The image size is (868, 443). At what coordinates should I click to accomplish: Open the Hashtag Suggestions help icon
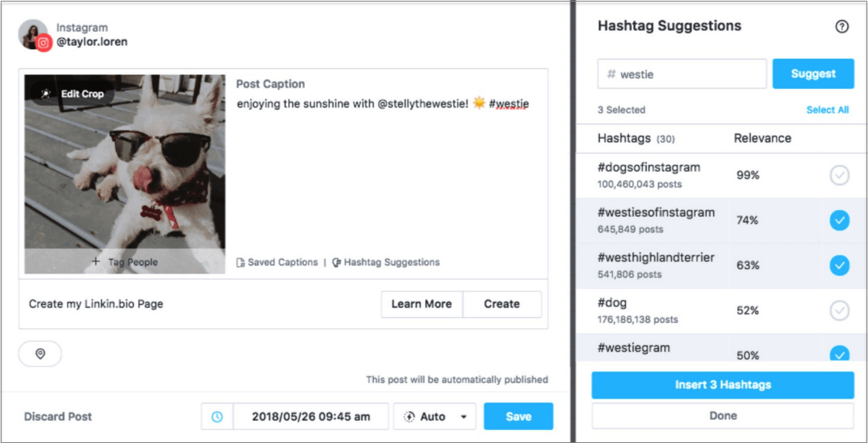tap(842, 27)
